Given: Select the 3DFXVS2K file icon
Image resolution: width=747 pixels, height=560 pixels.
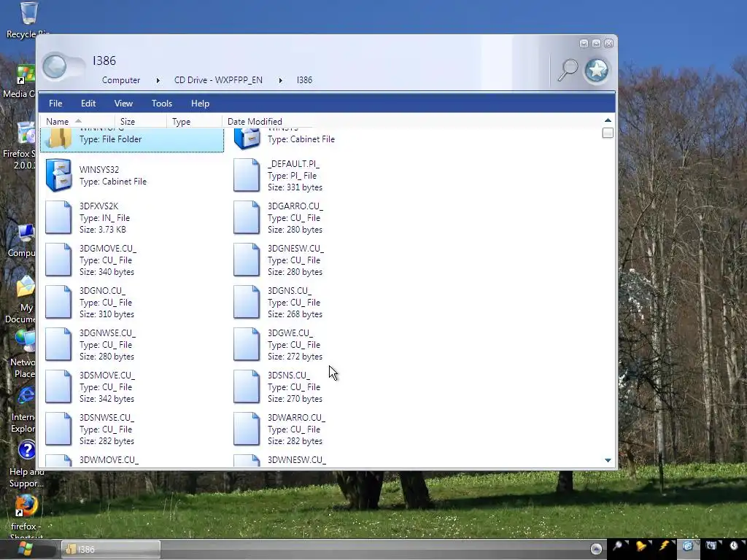Looking at the screenshot, I should pos(58,217).
